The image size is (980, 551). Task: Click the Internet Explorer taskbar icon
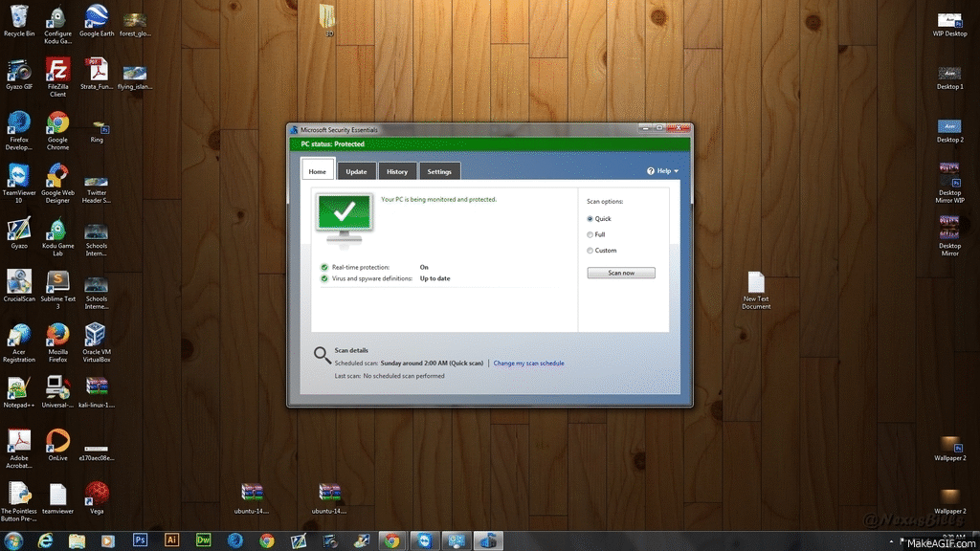coord(45,540)
